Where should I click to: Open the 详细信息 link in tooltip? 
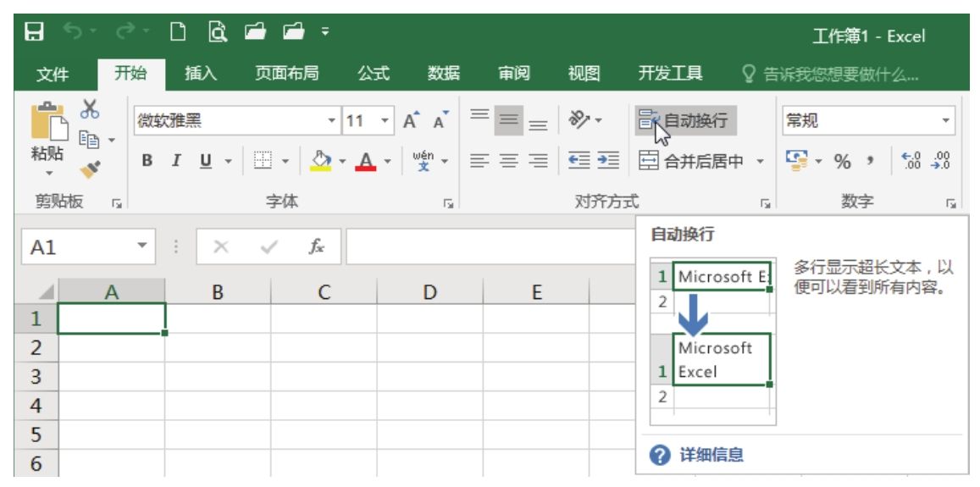tap(711, 456)
